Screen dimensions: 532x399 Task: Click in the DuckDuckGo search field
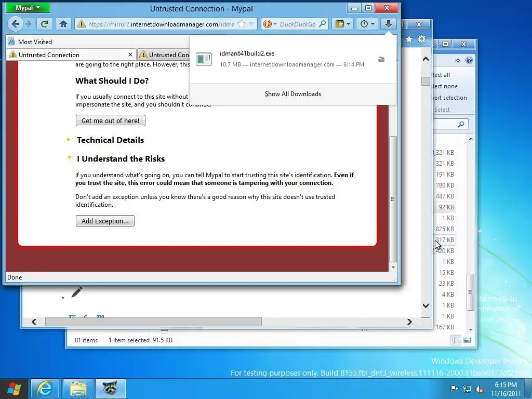(x=298, y=24)
